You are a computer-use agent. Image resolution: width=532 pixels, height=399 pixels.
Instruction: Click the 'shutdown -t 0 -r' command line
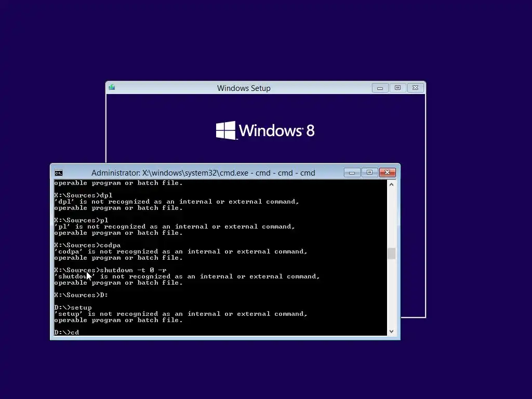[110, 270]
